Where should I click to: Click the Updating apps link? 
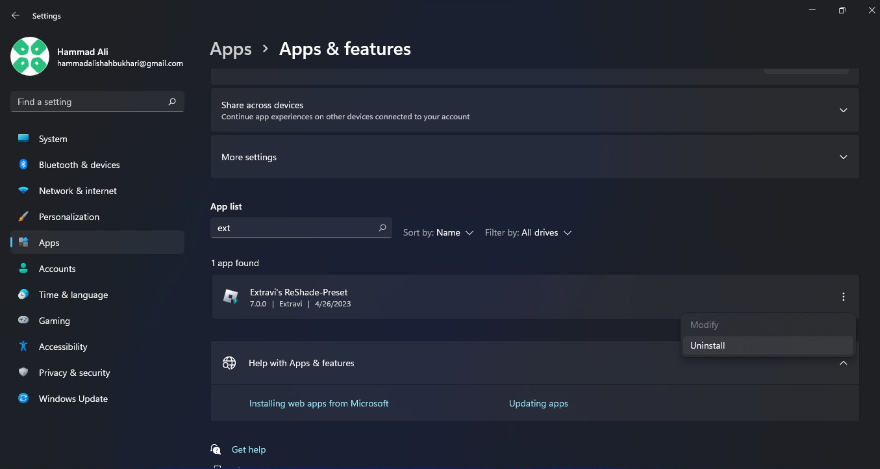click(538, 404)
